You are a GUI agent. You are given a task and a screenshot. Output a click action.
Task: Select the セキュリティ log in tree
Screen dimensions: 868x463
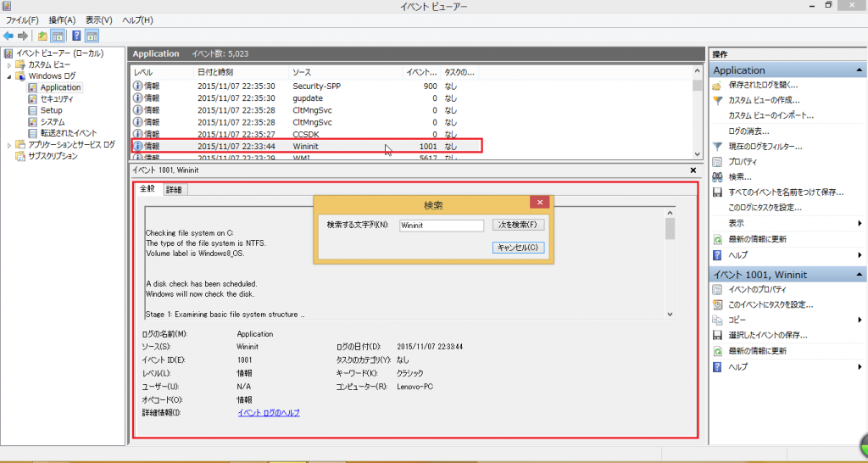click(57, 99)
